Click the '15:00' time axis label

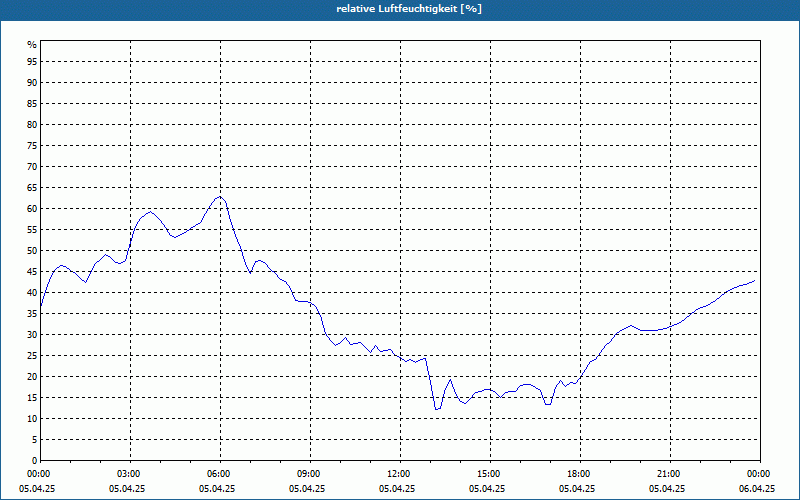[487, 474]
